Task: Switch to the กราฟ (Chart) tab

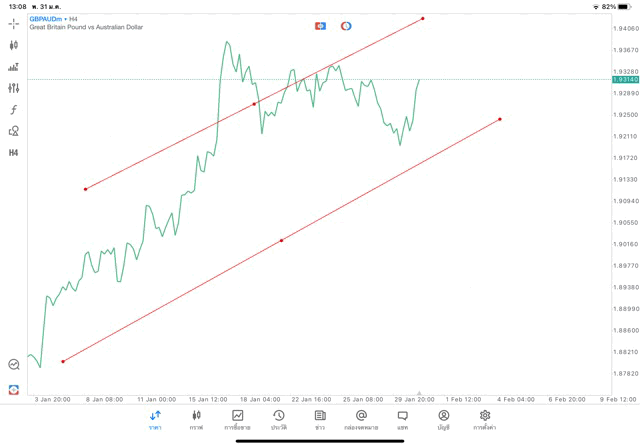Action: point(196,419)
